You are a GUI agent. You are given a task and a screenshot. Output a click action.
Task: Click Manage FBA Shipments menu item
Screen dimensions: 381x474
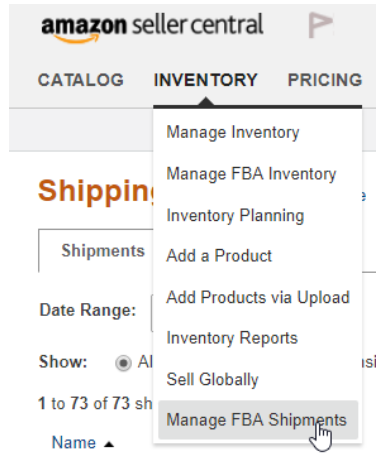258,420
